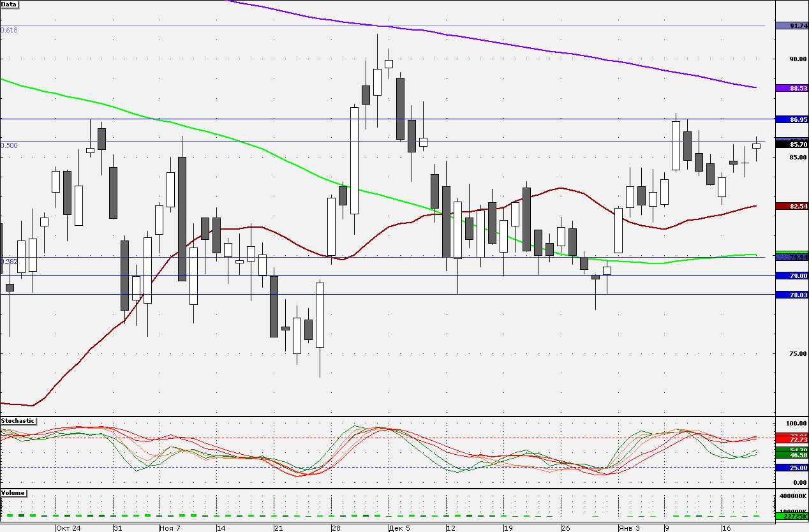The image size is (809, 532).
Task: Select the Дек 5 date marker
Action: pos(399,528)
